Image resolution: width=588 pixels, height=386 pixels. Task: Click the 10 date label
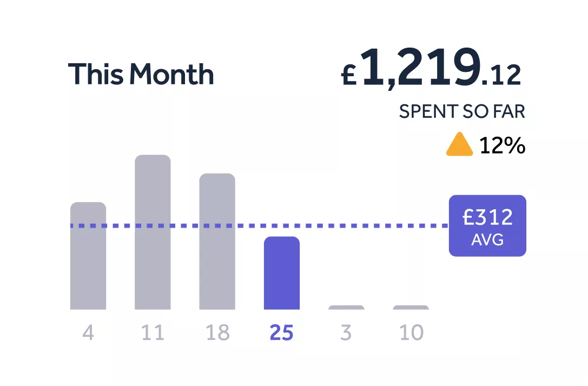tap(411, 333)
